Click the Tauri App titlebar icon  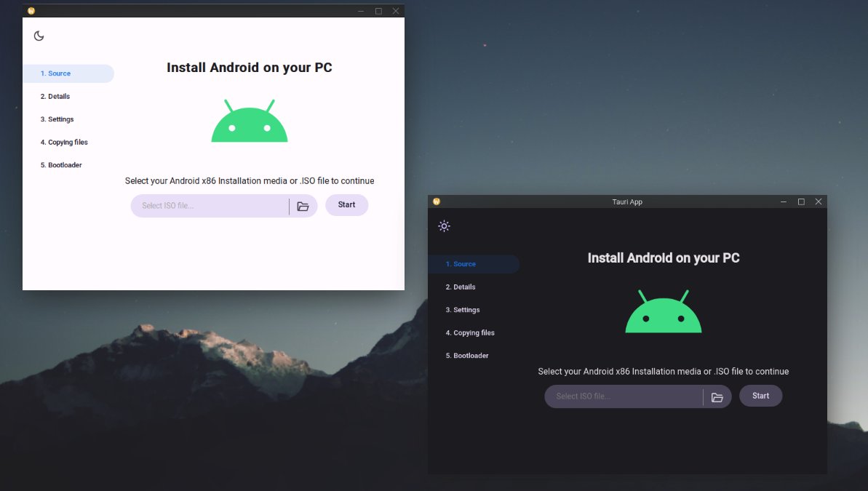tap(437, 201)
